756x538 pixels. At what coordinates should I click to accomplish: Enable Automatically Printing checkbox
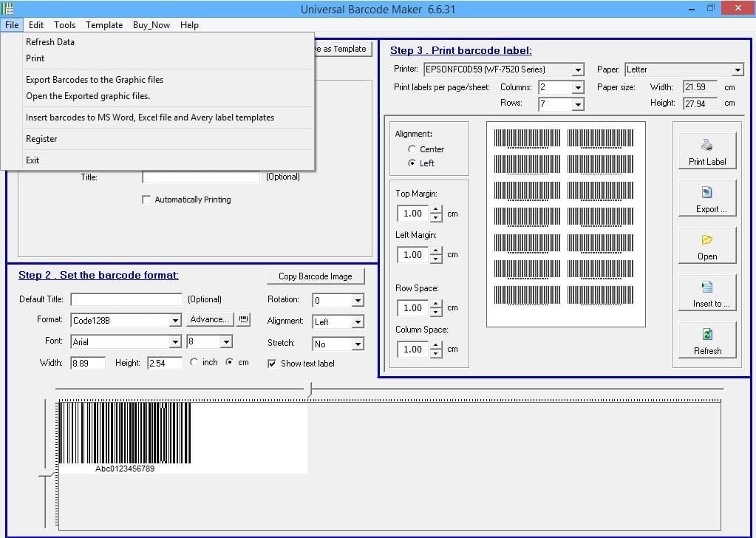tap(146, 200)
